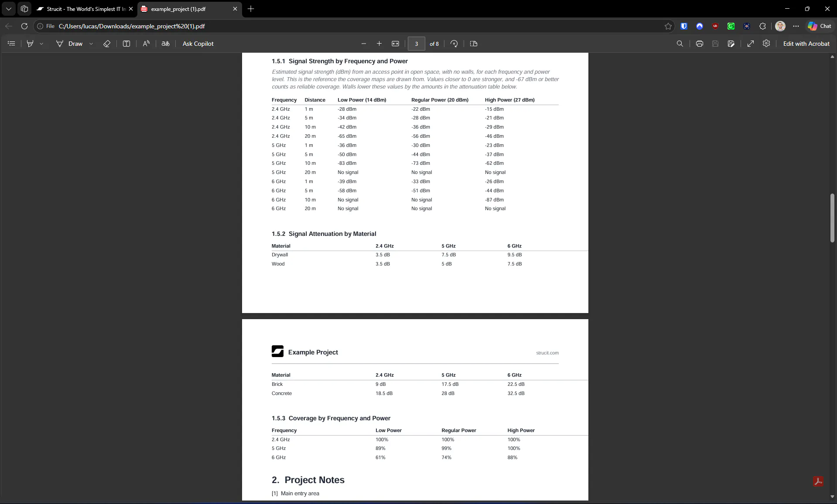Click Ask Copilot button
Image resolution: width=837 pixels, height=504 pixels.
198,44
